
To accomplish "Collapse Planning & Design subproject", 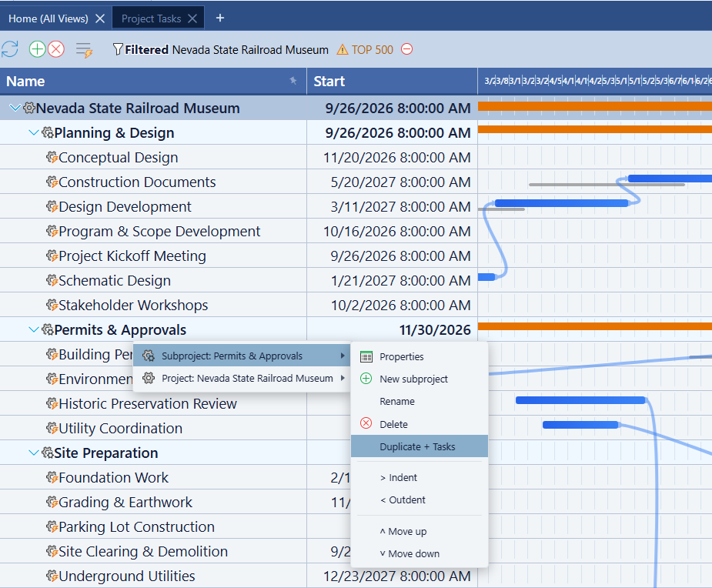I will (x=34, y=132).
